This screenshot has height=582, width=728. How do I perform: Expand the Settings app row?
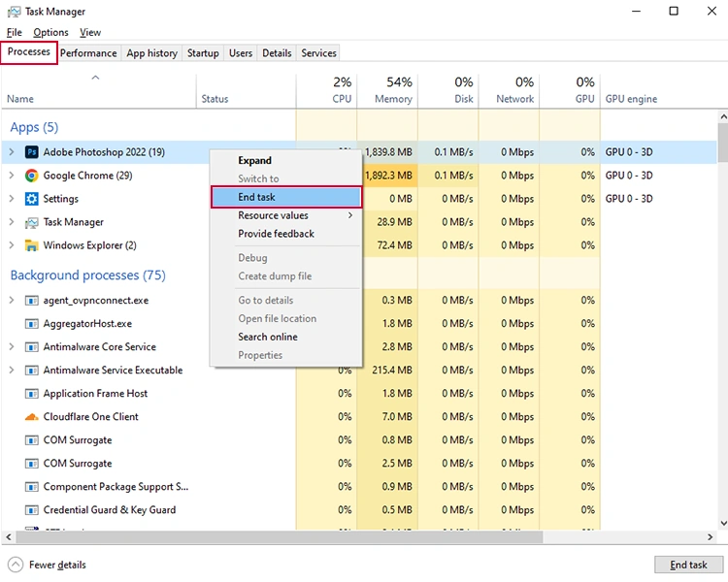point(12,198)
